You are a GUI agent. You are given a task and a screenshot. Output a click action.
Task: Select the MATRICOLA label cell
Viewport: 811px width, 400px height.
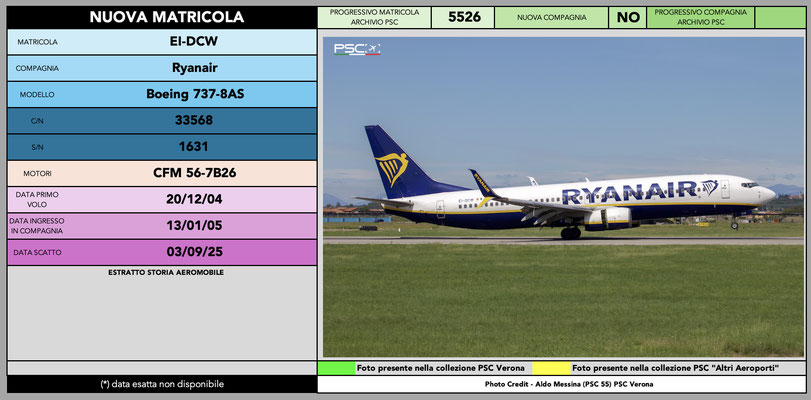[37, 42]
